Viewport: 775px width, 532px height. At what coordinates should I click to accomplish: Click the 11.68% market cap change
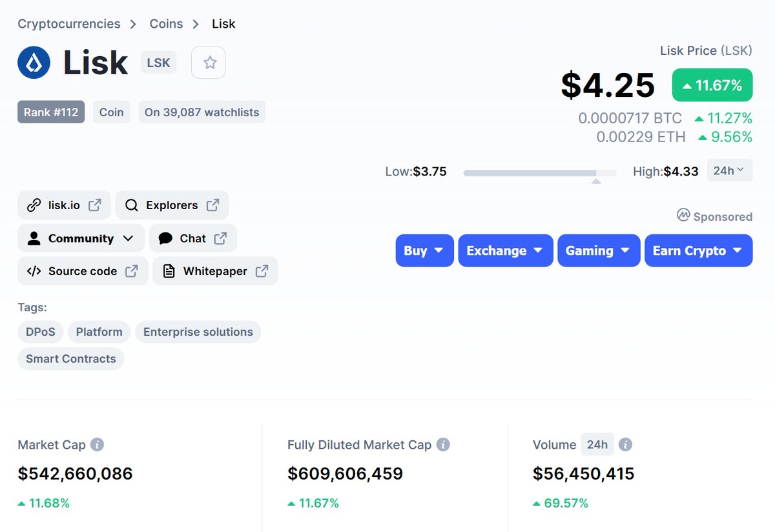pos(44,503)
